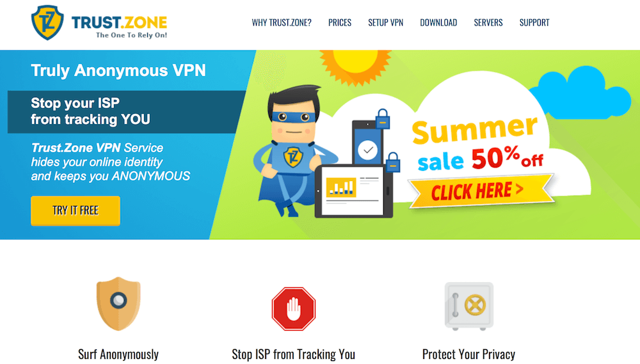Click the safe vault privacy icon
This screenshot has width=640, height=364.
[469, 306]
